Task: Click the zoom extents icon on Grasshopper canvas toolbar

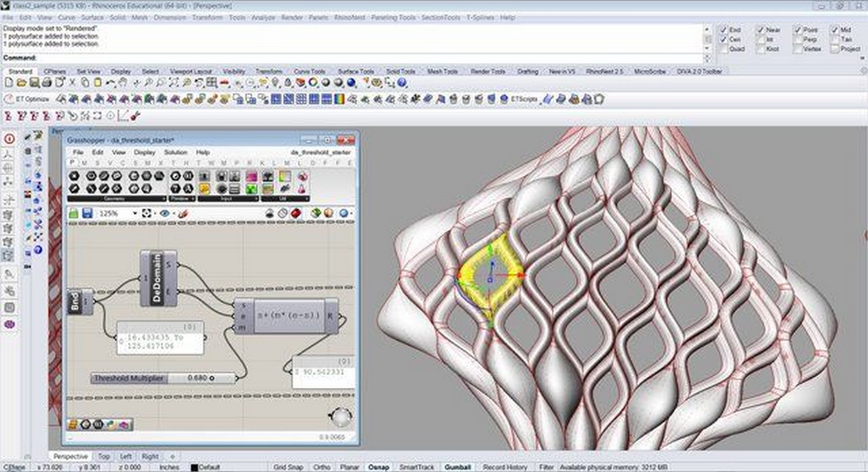Action: click(146, 214)
